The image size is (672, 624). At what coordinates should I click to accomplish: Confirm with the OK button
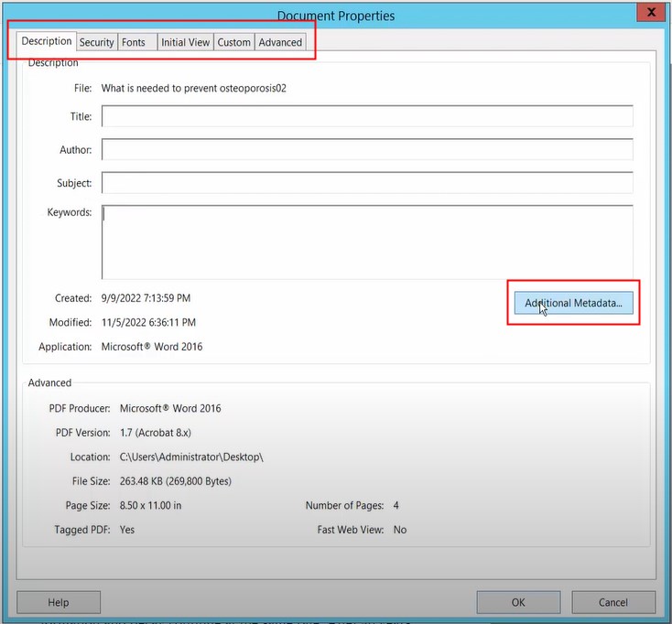coord(518,602)
